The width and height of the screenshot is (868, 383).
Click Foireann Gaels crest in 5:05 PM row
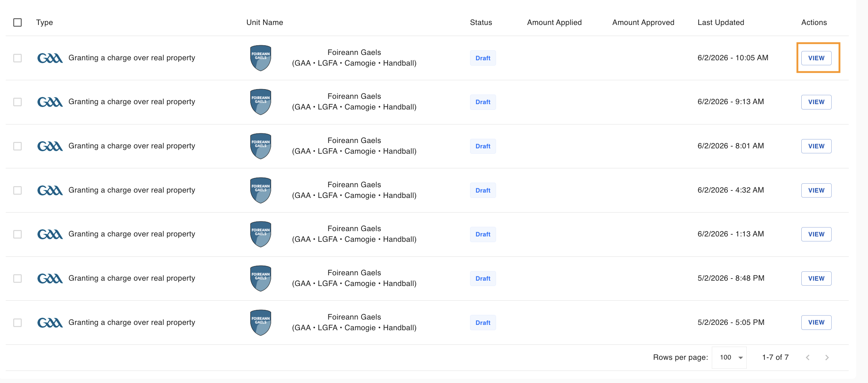(x=261, y=323)
